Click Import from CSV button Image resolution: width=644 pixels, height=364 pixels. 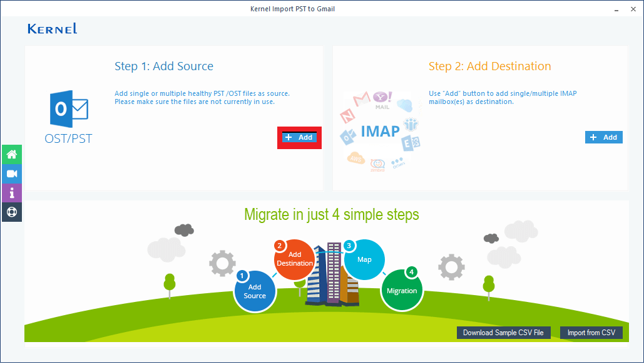[591, 333]
